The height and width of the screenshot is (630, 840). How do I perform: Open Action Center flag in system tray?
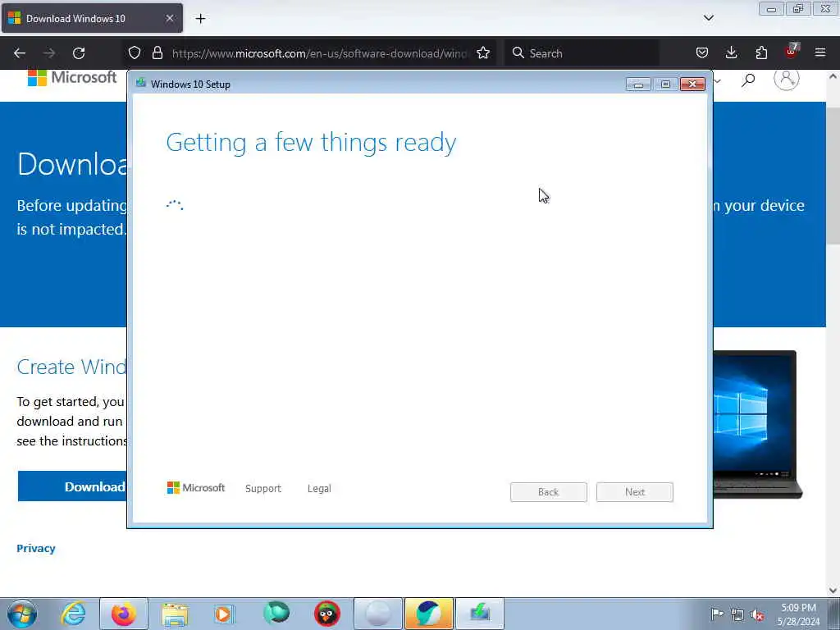(717, 614)
